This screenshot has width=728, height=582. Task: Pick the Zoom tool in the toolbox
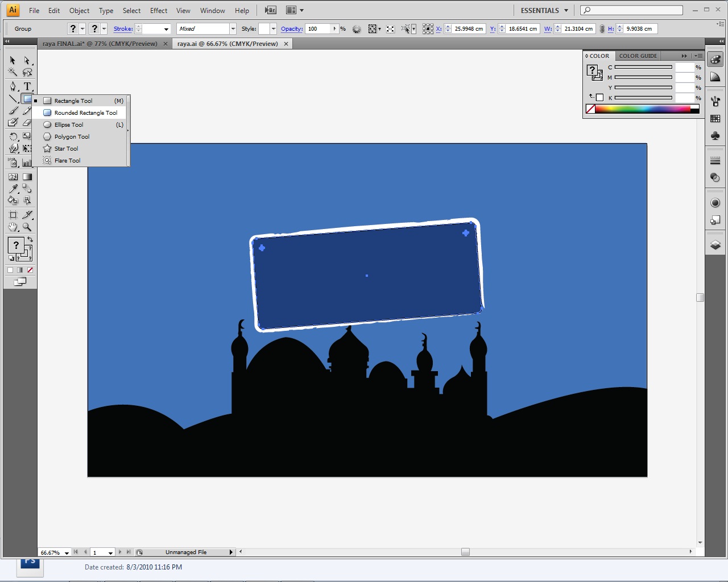27,226
